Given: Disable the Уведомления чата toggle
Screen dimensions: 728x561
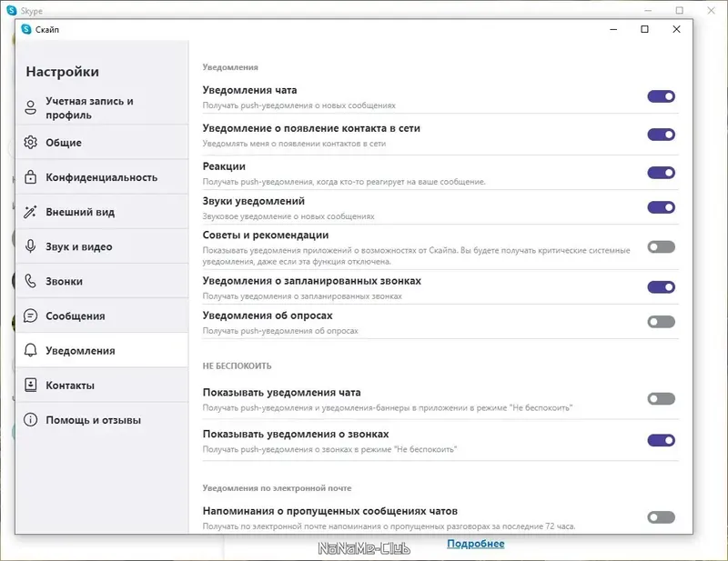Looking at the screenshot, I should [663, 95].
